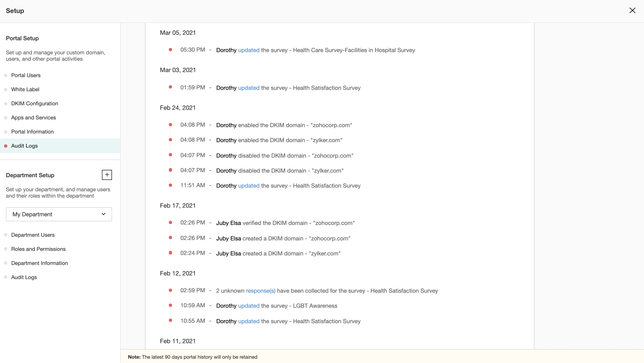Select portal Audit Logs highlighted item
This screenshot has height=363, width=644.
coord(24,146)
